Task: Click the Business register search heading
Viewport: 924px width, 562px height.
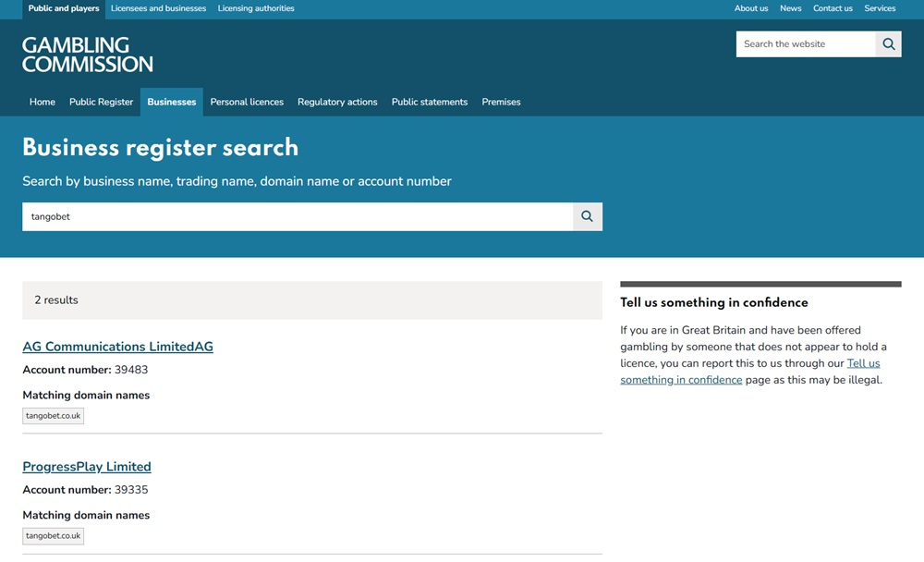Action: 160,147
